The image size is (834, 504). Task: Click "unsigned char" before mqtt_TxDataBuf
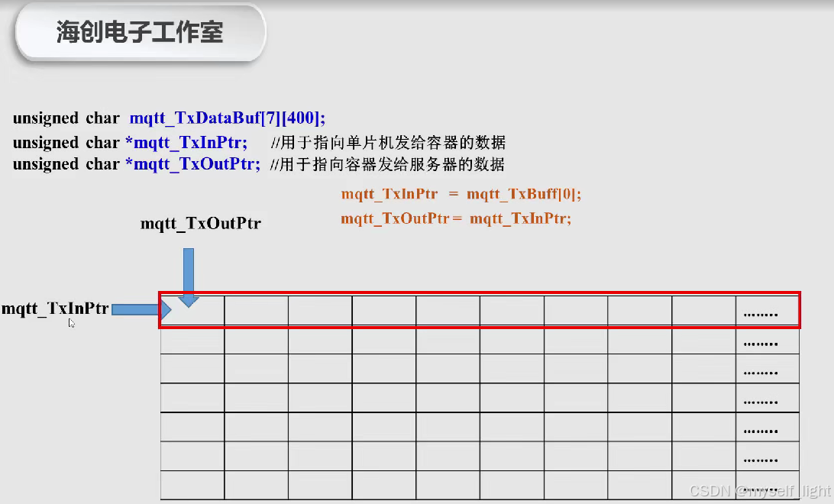[66, 118]
